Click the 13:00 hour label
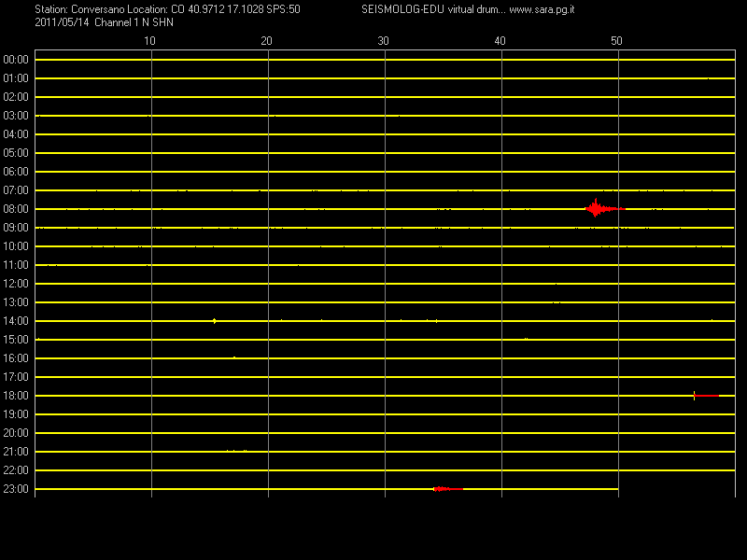The width and height of the screenshot is (747, 560). coord(16,302)
